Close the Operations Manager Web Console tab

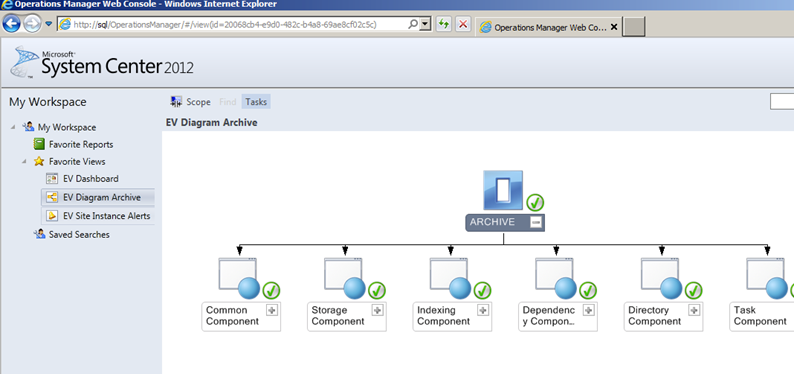(x=614, y=27)
